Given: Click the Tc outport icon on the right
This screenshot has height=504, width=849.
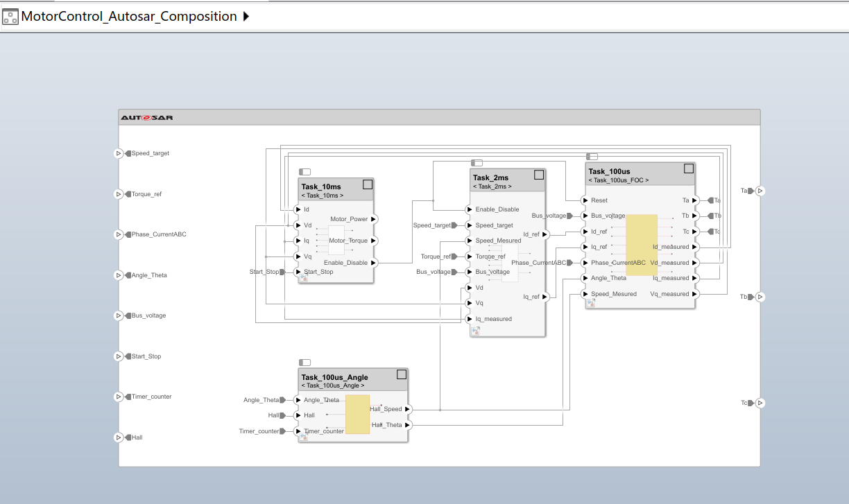Looking at the screenshot, I should point(760,403).
